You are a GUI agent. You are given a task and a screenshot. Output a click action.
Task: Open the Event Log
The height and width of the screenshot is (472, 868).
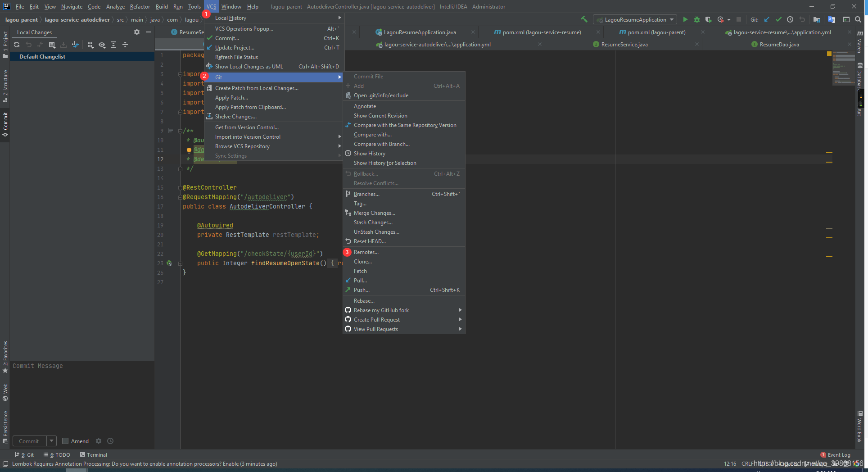pos(836,455)
